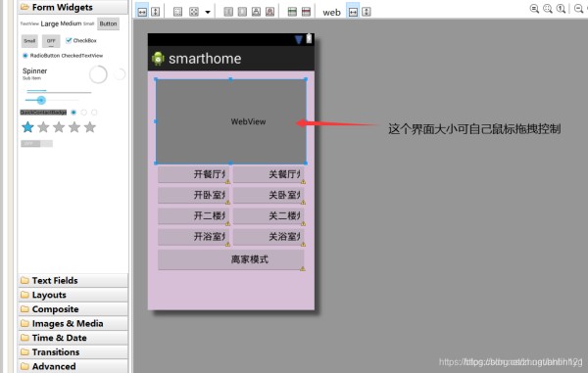Expand the Time & Date category

73,338
